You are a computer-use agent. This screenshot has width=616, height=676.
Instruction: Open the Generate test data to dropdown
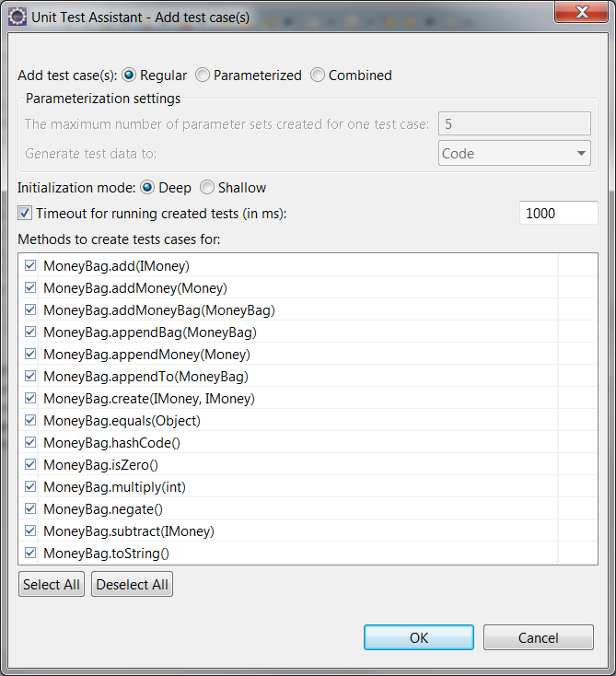(515, 153)
